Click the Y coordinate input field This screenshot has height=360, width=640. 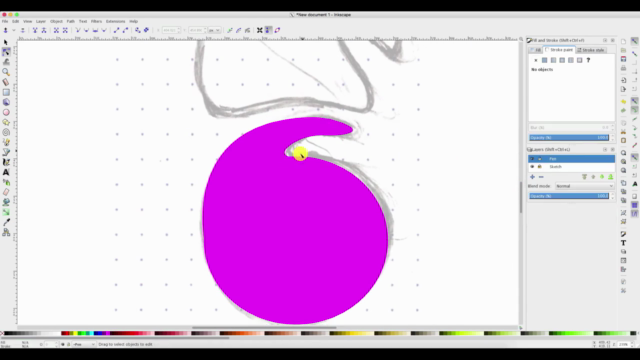click(197, 30)
